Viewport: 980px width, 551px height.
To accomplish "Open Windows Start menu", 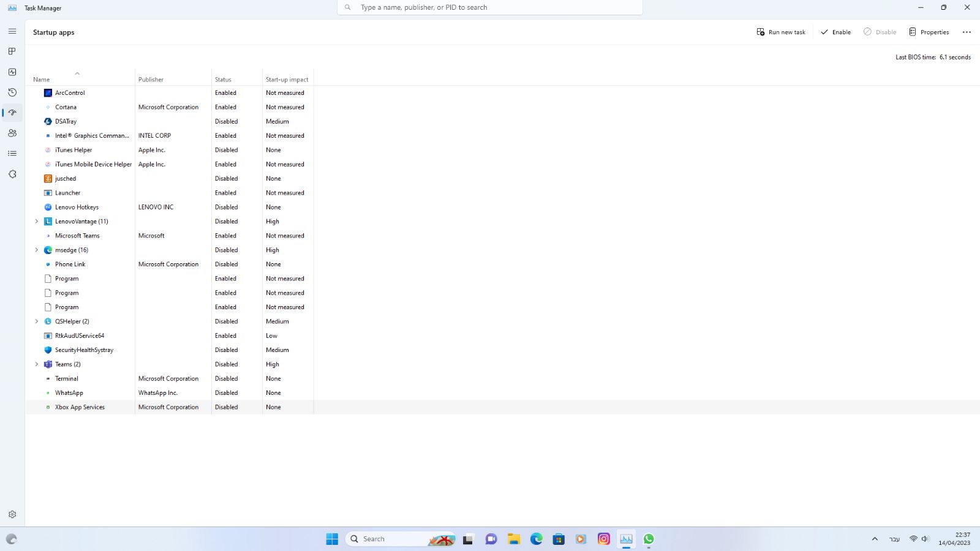I will [x=332, y=539].
